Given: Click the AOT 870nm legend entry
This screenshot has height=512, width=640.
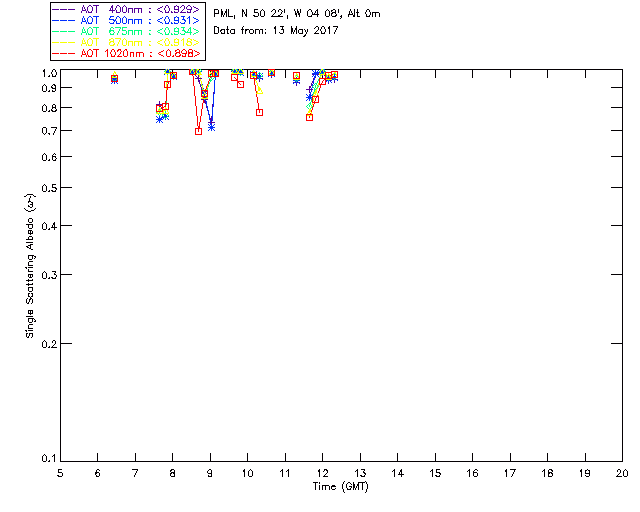Looking at the screenshot, I should pos(126,42).
